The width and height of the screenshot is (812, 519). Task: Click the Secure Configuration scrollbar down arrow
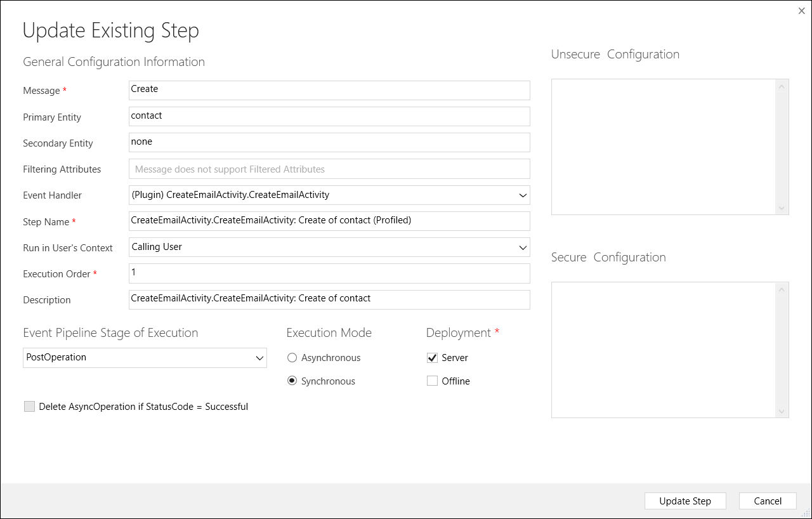pyautogui.click(x=782, y=411)
